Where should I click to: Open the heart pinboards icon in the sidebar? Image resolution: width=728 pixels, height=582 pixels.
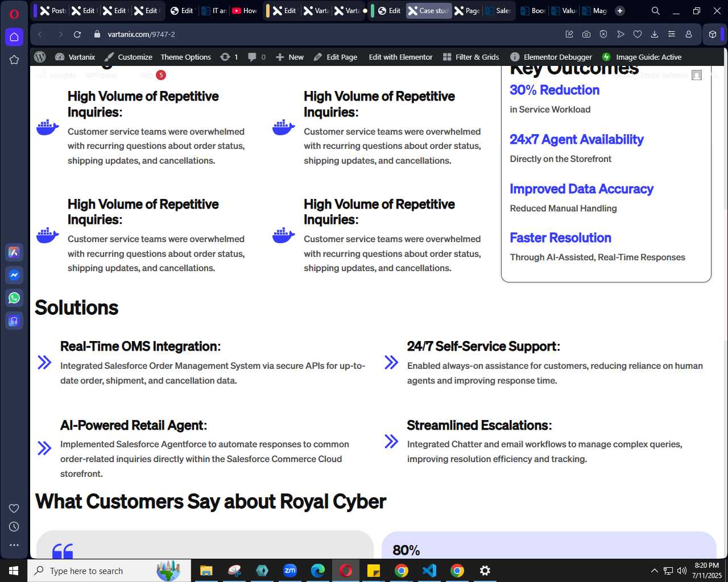[x=14, y=508]
